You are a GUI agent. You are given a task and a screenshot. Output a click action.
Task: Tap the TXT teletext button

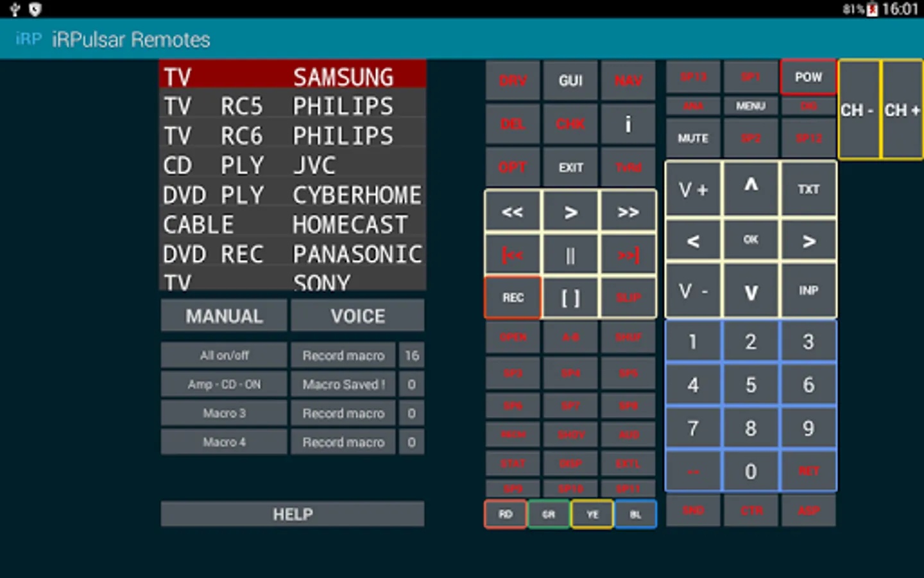coord(809,189)
